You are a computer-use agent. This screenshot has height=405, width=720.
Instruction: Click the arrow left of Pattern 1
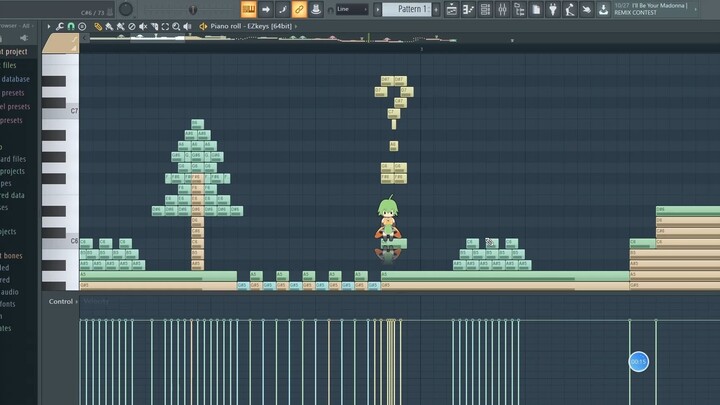pyautogui.click(x=377, y=9)
